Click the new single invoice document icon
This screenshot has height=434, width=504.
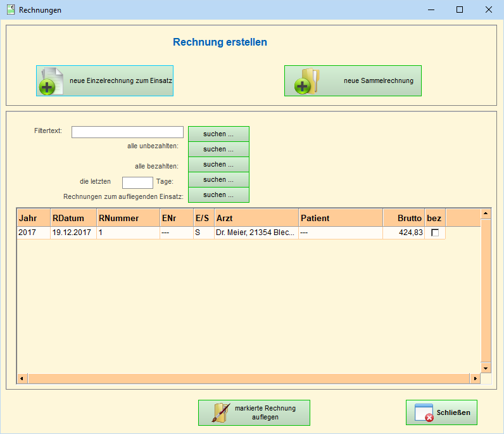click(x=52, y=81)
